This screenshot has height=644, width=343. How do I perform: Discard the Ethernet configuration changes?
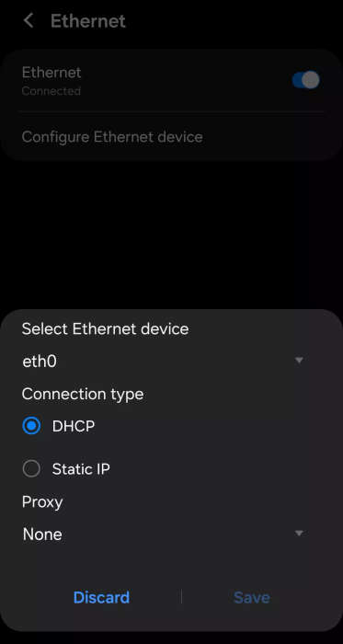coord(101,597)
